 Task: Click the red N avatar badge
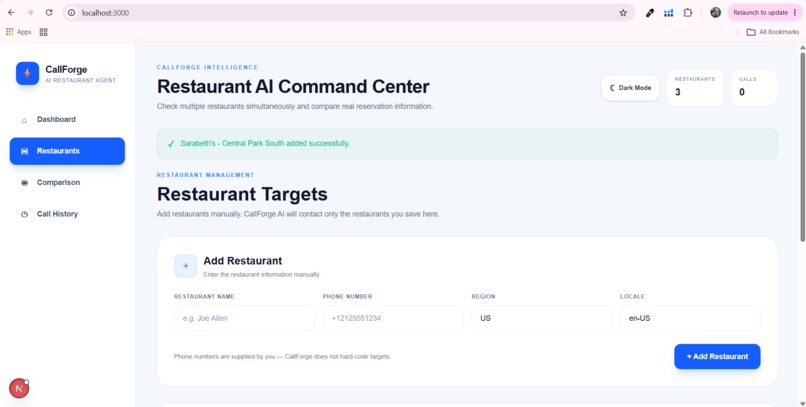(19, 388)
